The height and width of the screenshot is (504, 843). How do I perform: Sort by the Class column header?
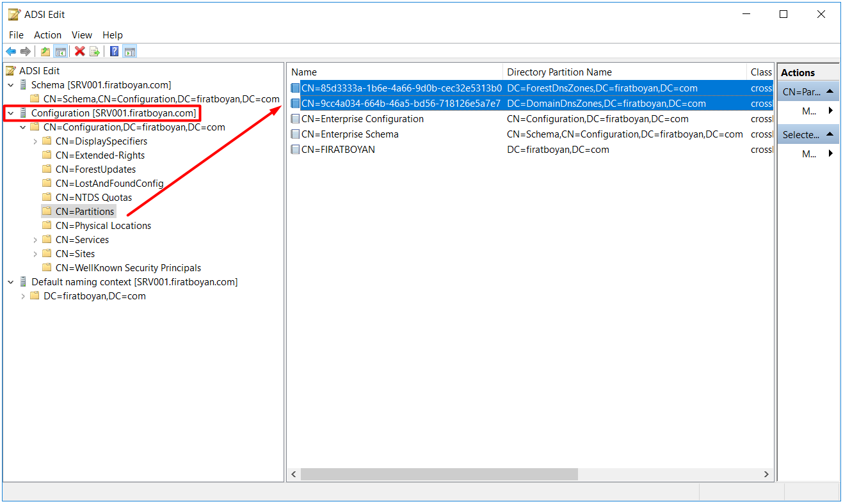[x=760, y=72]
